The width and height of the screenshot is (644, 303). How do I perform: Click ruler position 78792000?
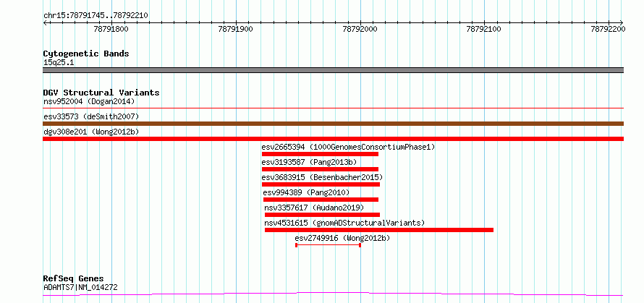[x=360, y=29]
